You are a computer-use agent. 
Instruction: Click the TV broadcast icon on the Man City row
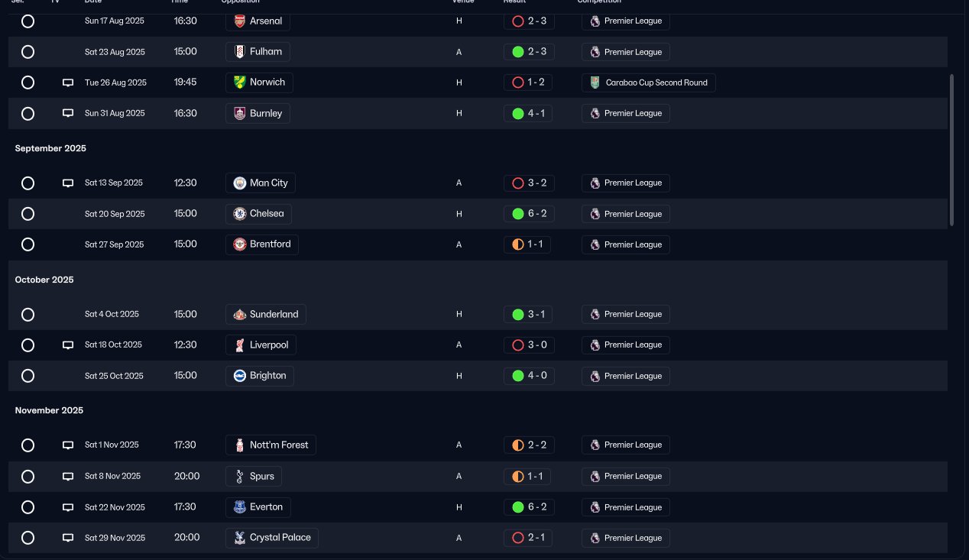pos(68,183)
